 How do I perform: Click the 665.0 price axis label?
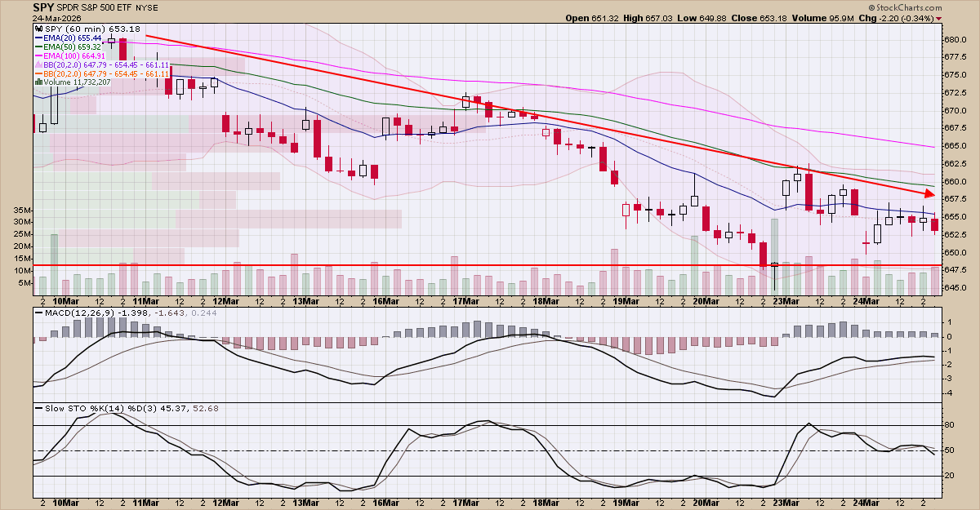coord(955,145)
